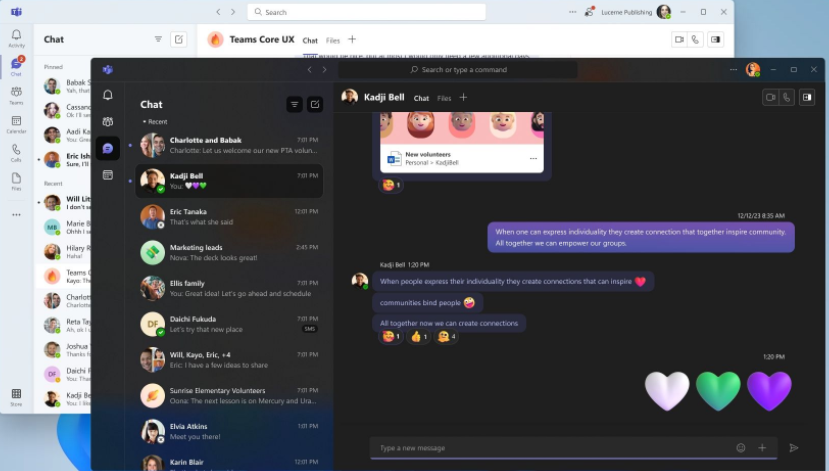
Task: Open the Marketing leads conversation
Action: (230, 253)
